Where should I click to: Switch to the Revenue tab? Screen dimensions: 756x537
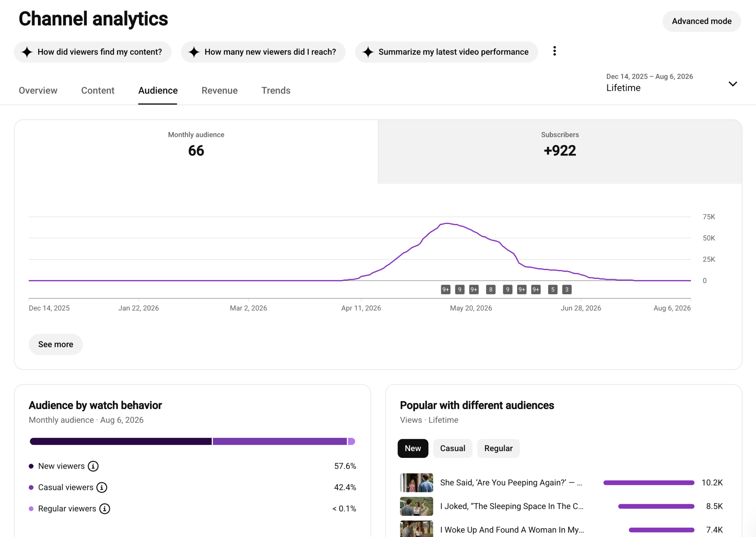220,90
